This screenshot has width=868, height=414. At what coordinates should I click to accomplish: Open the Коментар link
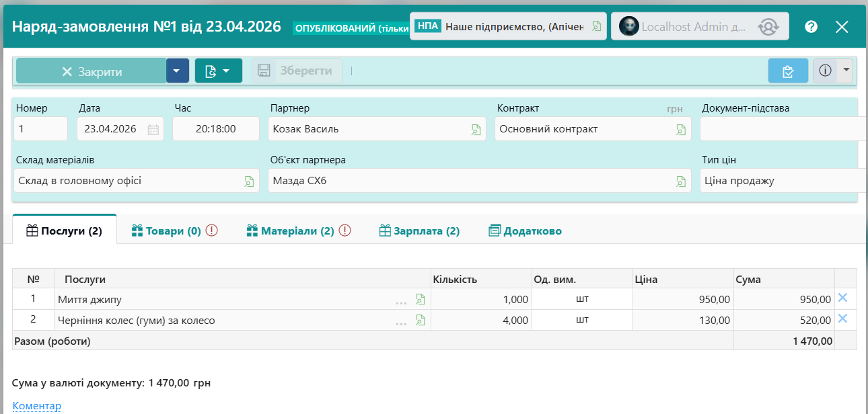pyautogui.click(x=37, y=406)
